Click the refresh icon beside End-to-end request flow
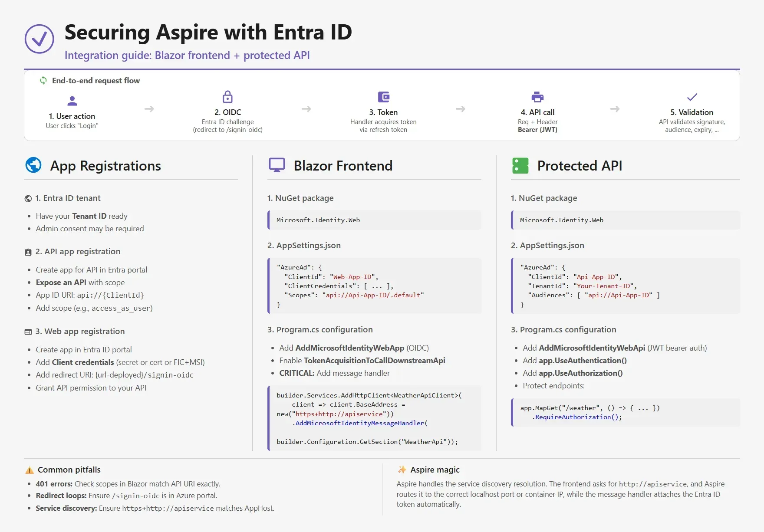This screenshot has height=532, width=764. pos(43,80)
